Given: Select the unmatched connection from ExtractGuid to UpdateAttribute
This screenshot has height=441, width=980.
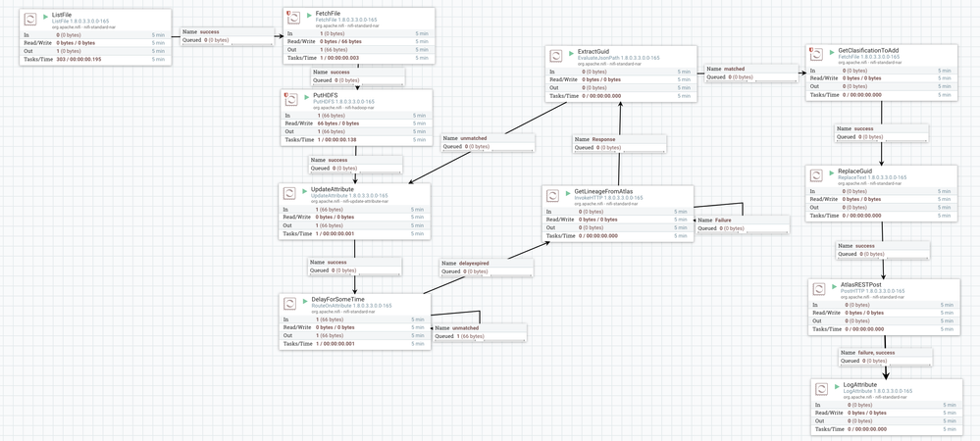Looking at the screenshot, I should (x=489, y=142).
